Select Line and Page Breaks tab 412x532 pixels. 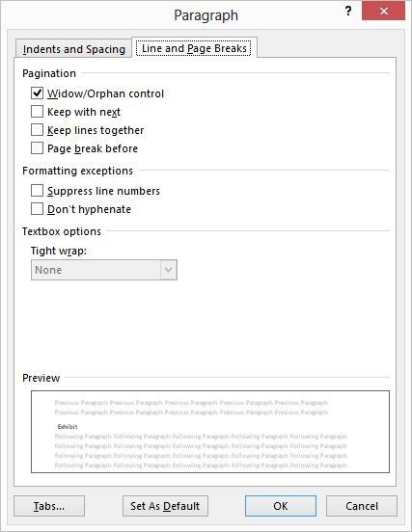[194, 48]
